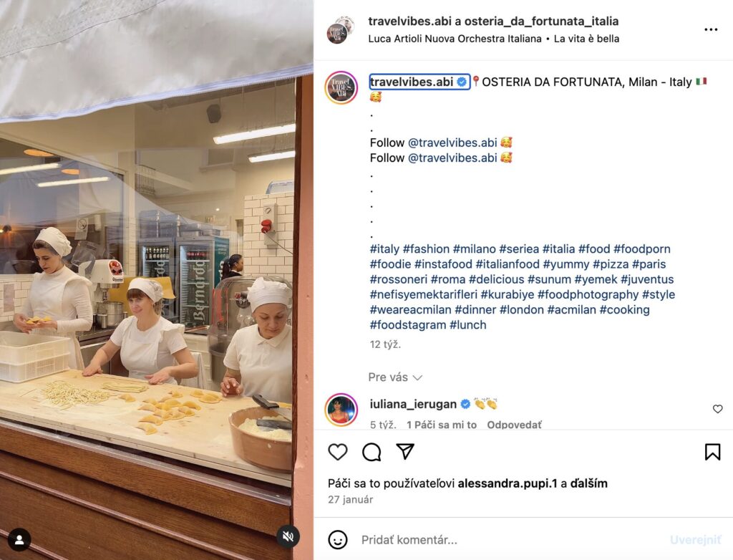Expand the 'Pre vás' comment sorting dropdown
This screenshot has height=560, width=733.
point(395,377)
